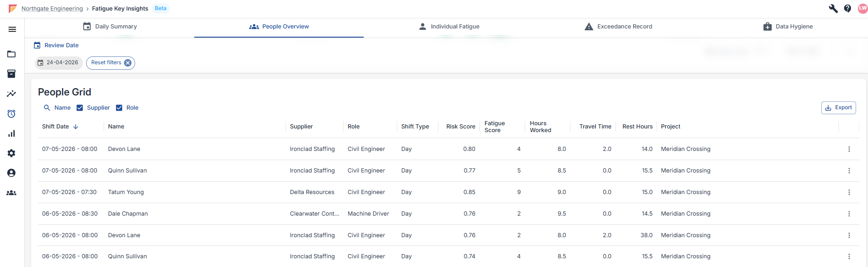Open row menu for Dale Chapman
Image resolution: width=868 pixels, height=267 pixels.
849,214
